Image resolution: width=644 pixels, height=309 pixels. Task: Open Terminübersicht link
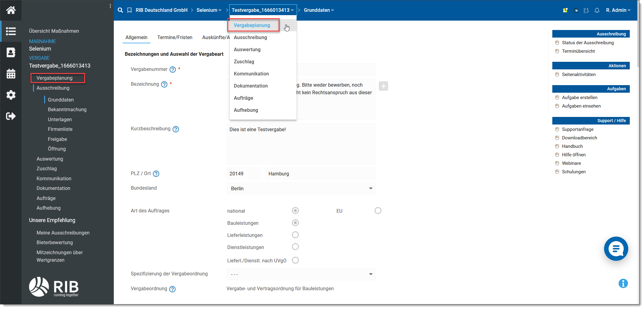point(578,51)
